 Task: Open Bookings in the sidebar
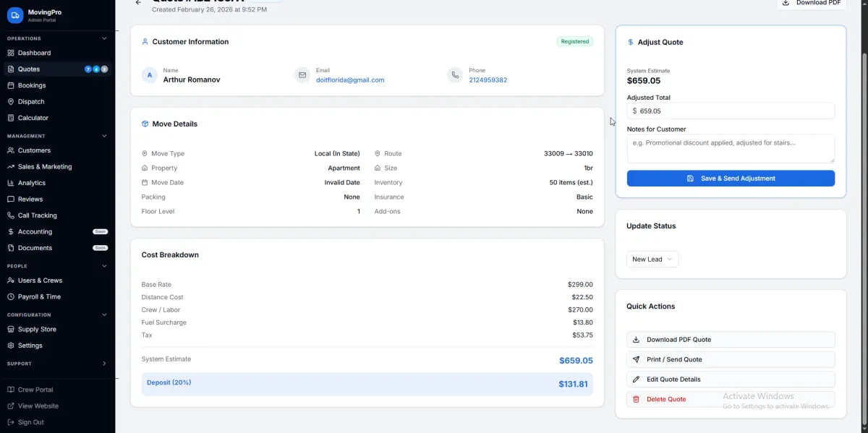pyautogui.click(x=32, y=85)
